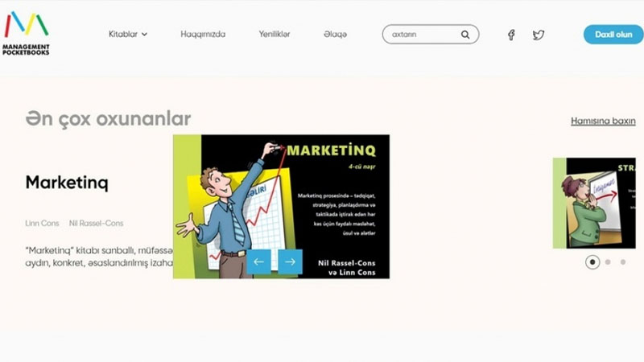The image size is (644, 362).
Task: Show next slide with right arrow
Action: (290, 261)
